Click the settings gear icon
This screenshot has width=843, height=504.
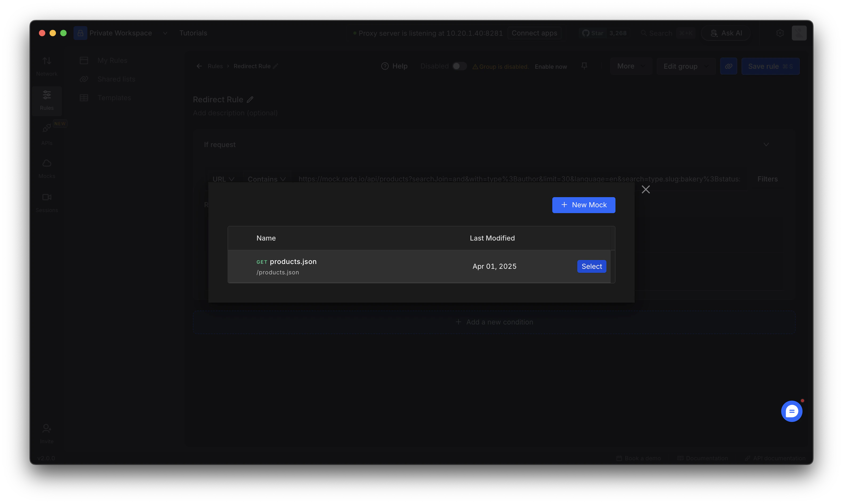(780, 33)
